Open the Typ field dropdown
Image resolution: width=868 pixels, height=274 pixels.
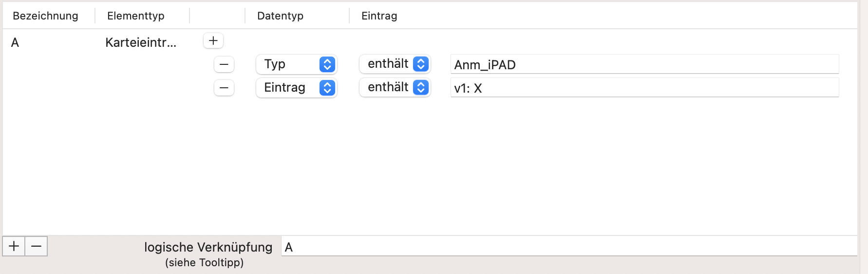(296, 64)
